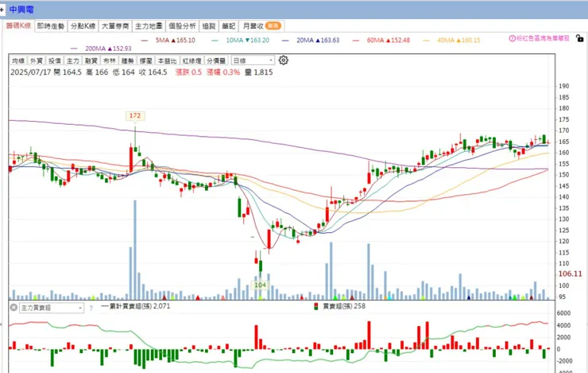
Task: Click the 200MA 152.93 legend
Action: click(101, 49)
